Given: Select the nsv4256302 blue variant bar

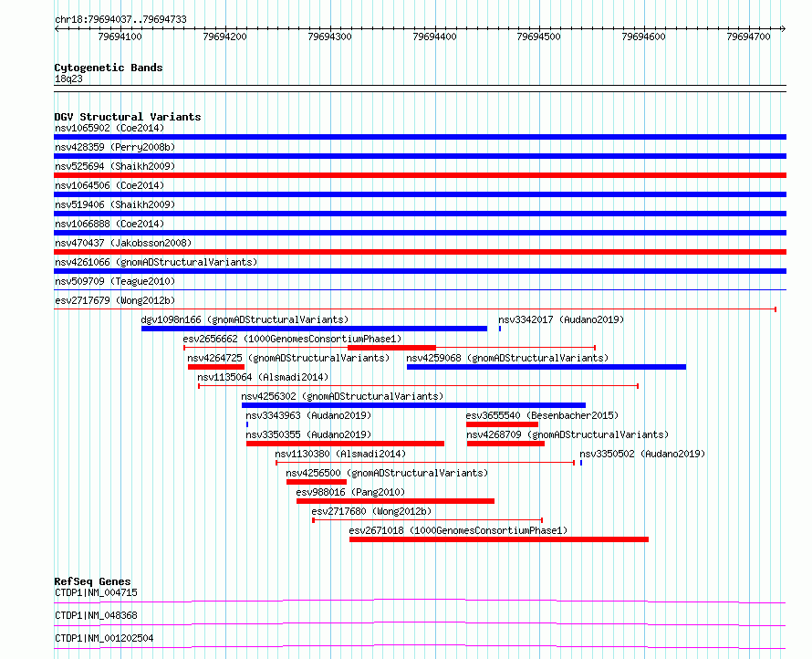Looking at the screenshot, I should point(414,405).
